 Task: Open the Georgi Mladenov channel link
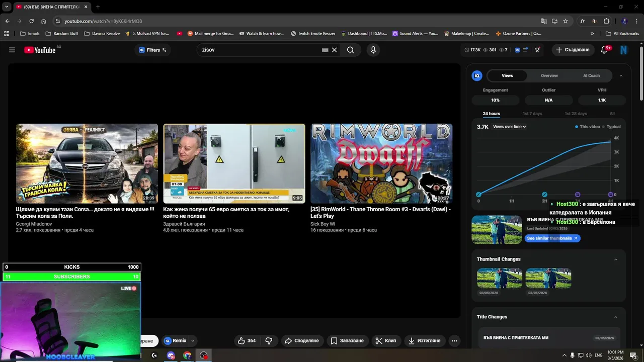[34, 224]
